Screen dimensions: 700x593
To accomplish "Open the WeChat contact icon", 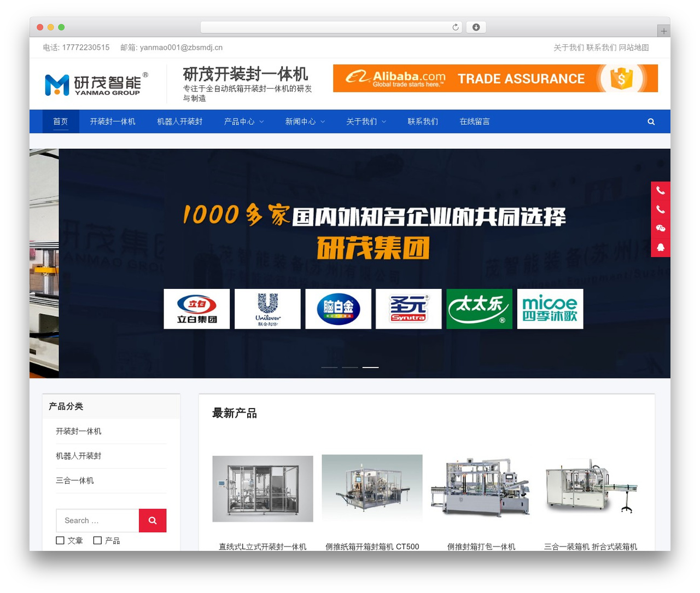I will 661,228.
